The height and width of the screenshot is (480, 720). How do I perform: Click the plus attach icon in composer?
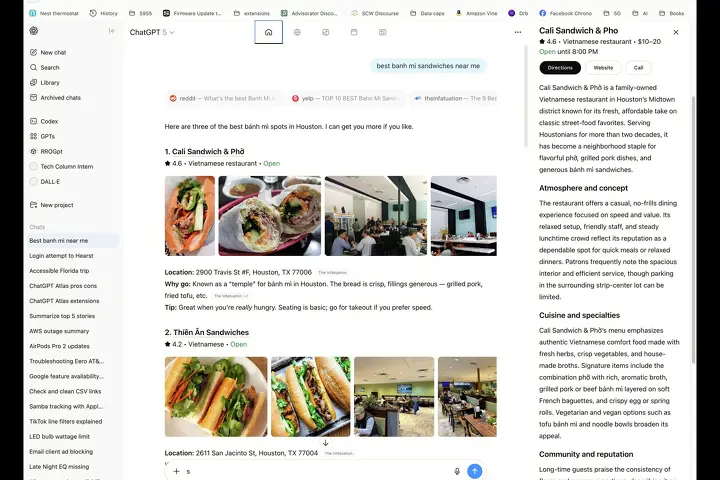[176, 471]
